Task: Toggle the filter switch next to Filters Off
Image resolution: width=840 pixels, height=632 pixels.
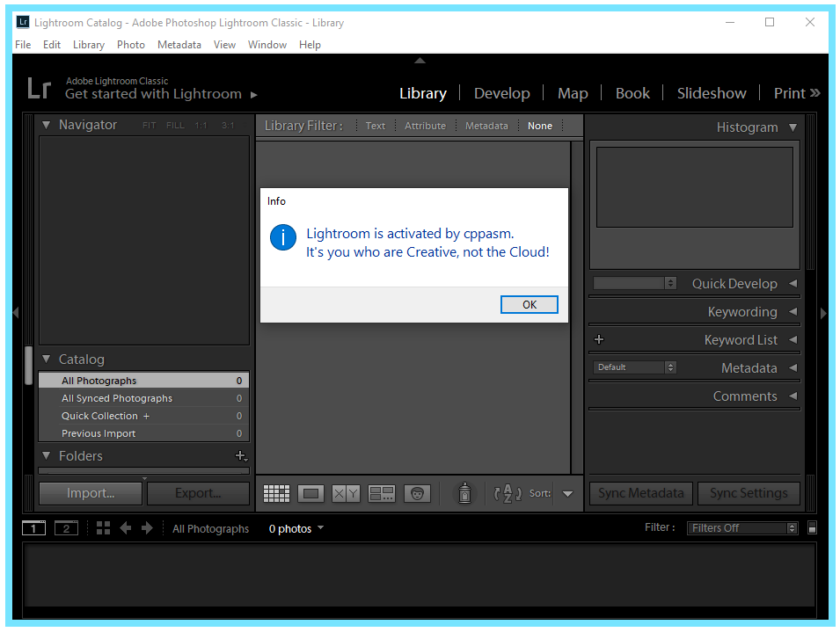Action: (x=812, y=527)
